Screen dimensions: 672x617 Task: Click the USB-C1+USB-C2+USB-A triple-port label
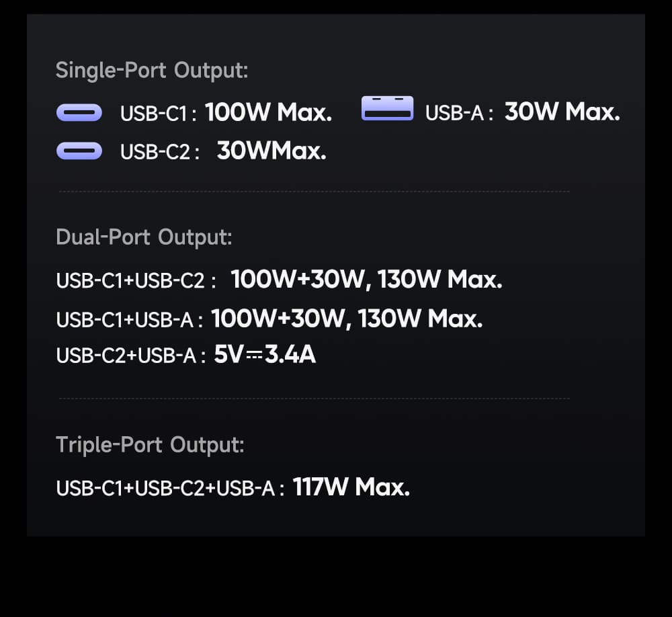(169, 488)
